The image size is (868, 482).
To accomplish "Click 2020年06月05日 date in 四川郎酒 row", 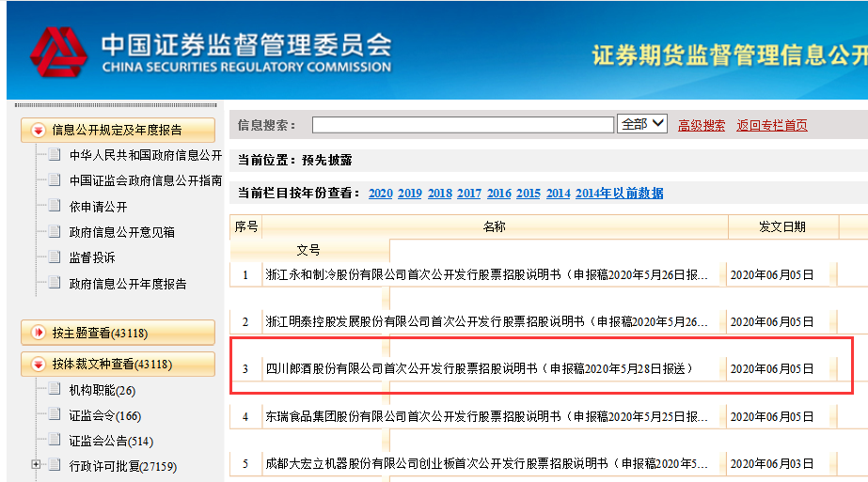I will [x=772, y=369].
